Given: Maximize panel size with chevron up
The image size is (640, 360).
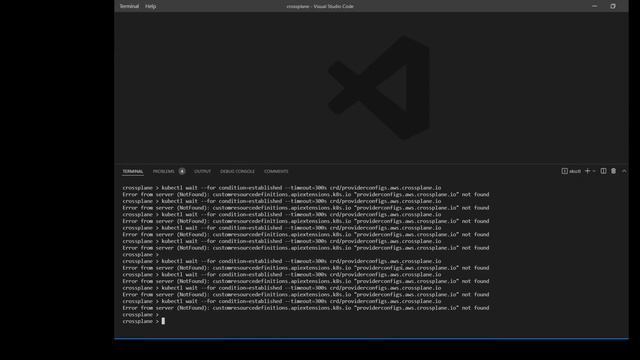Looking at the screenshot, I should tap(624, 171).
